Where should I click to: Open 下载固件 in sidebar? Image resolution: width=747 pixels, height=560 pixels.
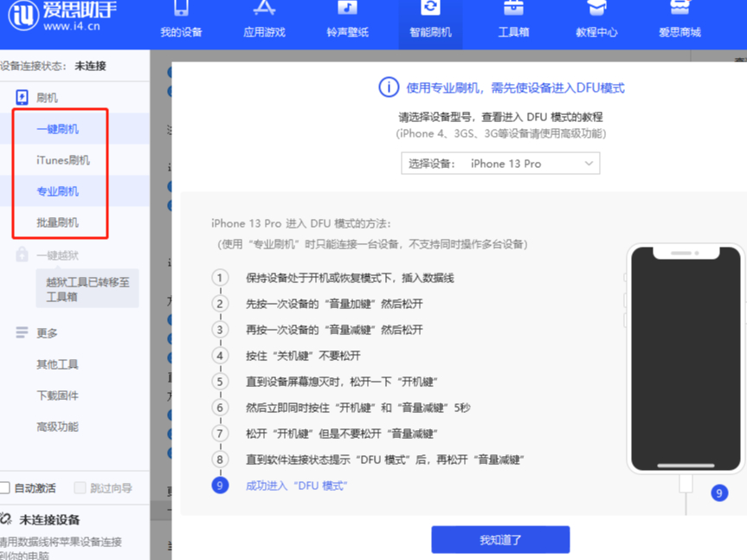pyautogui.click(x=58, y=396)
